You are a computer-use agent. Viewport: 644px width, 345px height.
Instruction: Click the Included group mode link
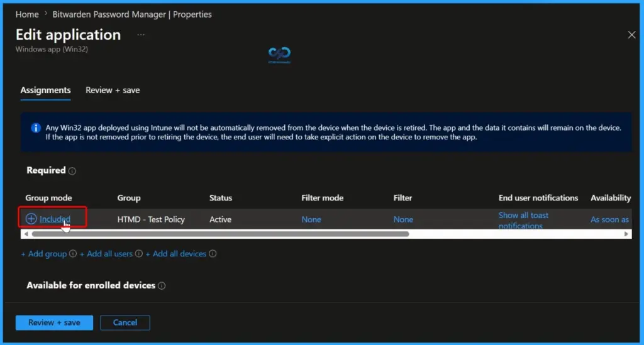[55, 219]
